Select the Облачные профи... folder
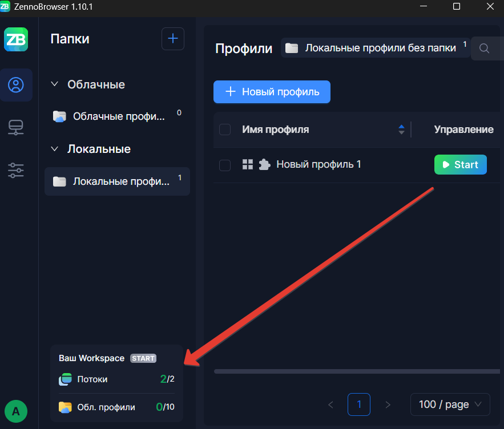This screenshot has height=429, width=504. click(118, 116)
